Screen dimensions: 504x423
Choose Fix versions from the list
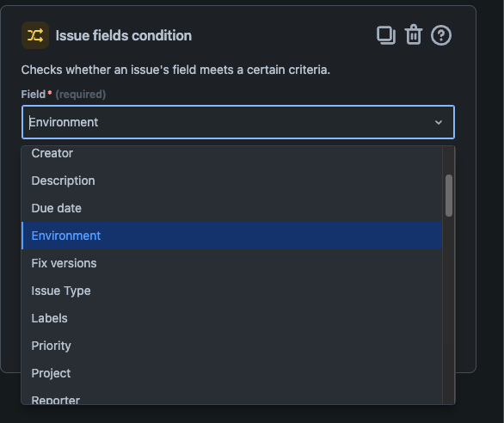(x=231, y=263)
